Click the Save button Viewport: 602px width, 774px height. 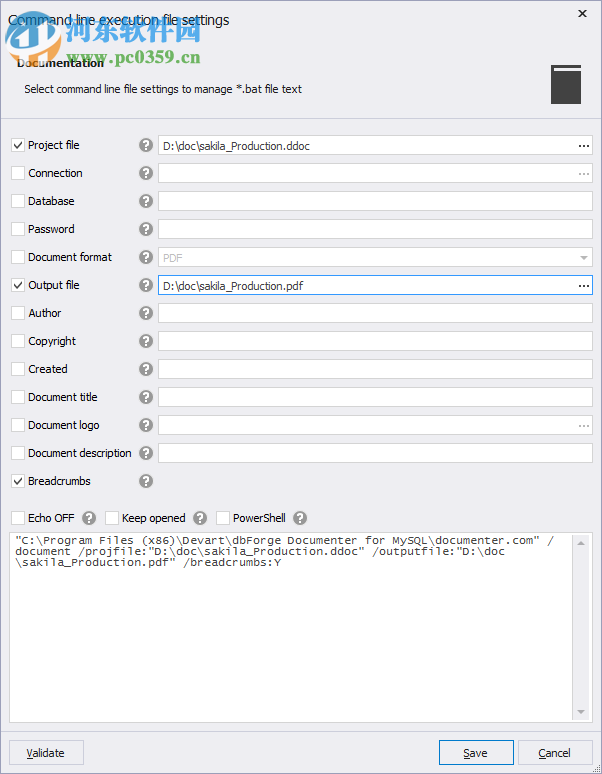pos(476,753)
